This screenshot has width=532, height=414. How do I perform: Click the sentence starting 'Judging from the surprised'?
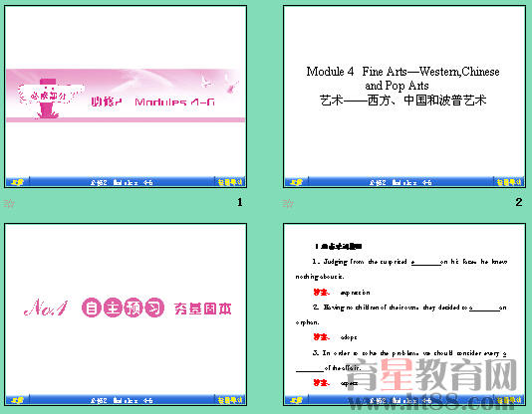coord(401,269)
